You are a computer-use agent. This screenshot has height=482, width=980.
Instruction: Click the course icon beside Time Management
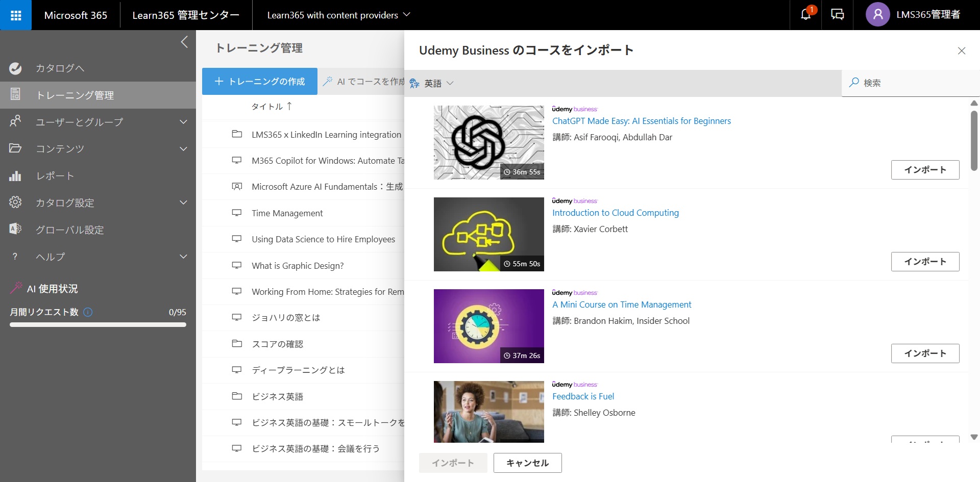point(237,213)
